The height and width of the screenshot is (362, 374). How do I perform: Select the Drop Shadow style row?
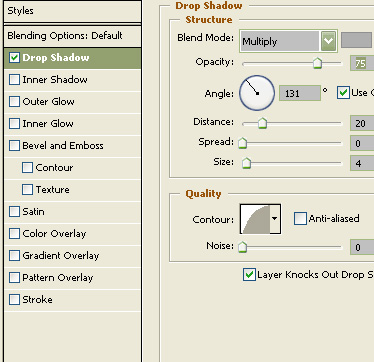(x=73, y=58)
